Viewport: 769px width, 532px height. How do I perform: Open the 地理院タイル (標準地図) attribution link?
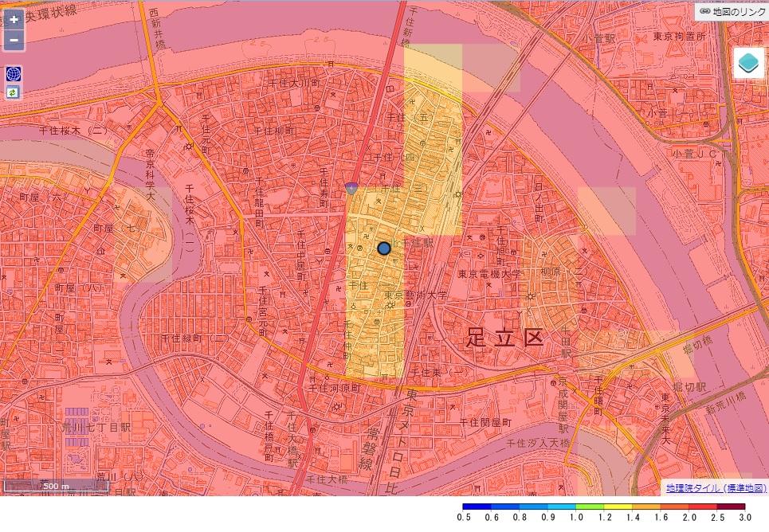716,487
